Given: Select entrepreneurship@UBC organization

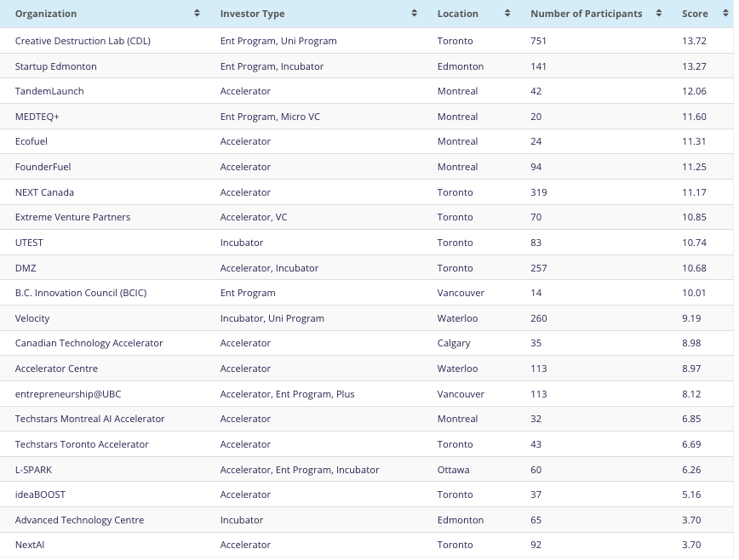Looking at the screenshot, I should point(68,394).
